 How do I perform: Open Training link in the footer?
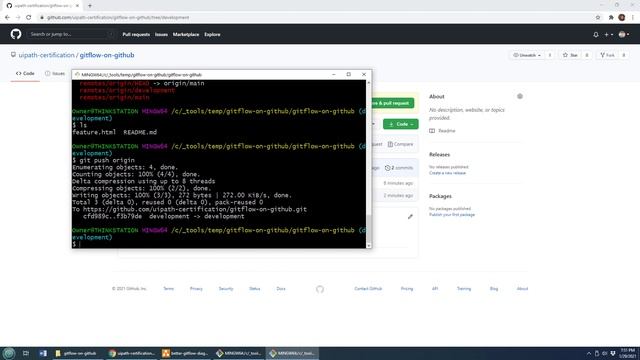pyautogui.click(x=464, y=289)
